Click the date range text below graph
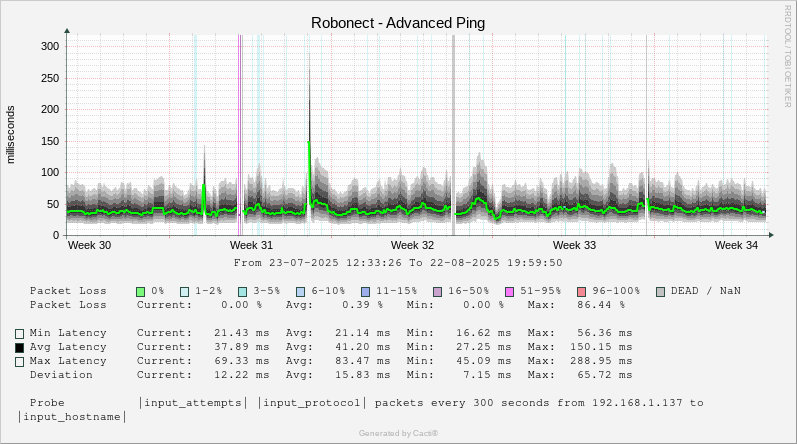This screenshot has height=444, width=797. pyautogui.click(x=398, y=263)
